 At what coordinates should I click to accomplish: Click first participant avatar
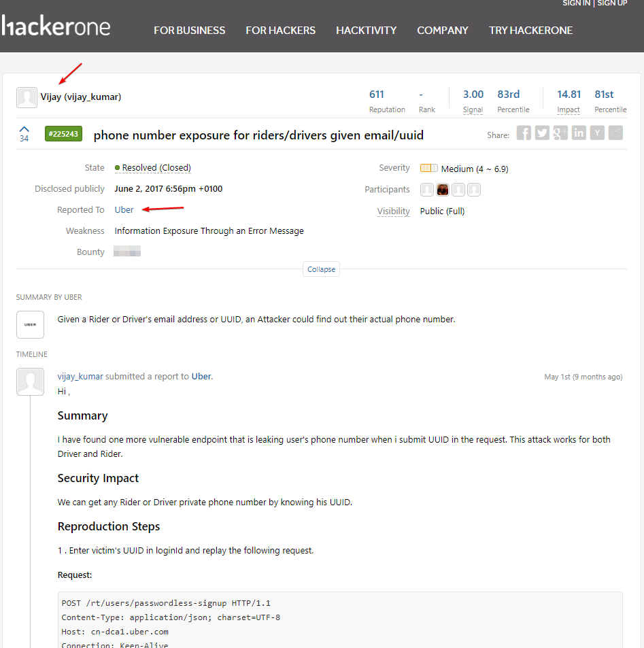pos(427,190)
